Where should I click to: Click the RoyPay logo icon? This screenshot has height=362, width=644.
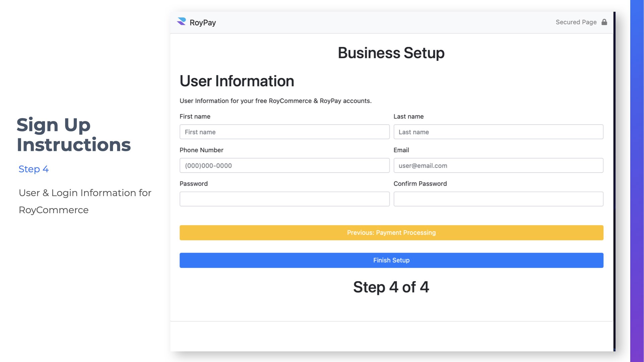click(181, 22)
